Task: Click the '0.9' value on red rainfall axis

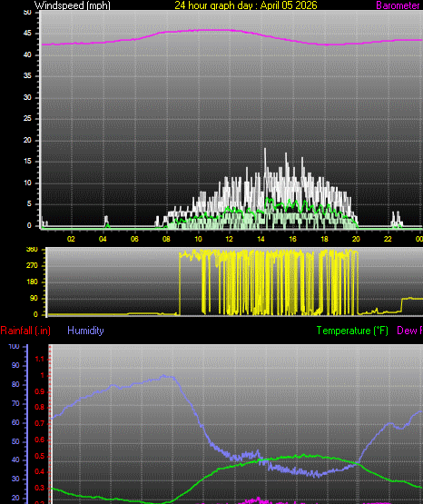Action: click(x=40, y=391)
